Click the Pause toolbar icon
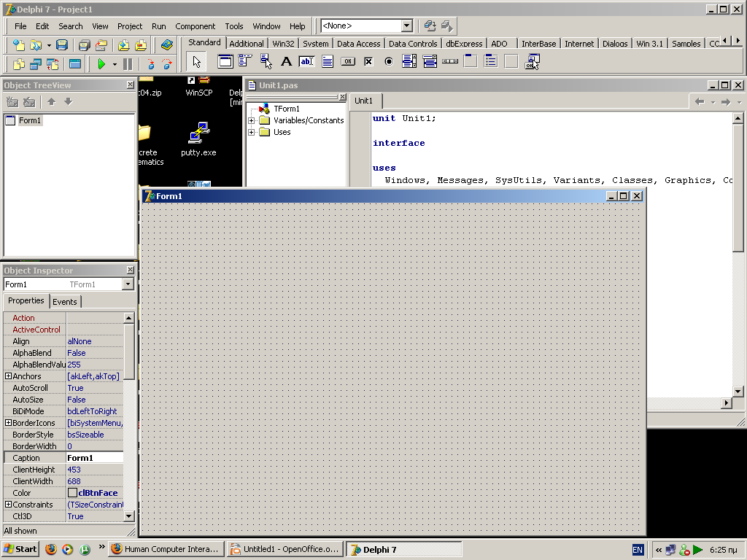747x560 pixels. [128, 64]
